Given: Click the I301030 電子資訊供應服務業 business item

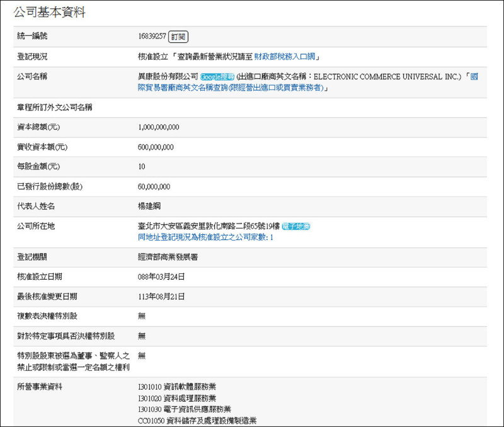Looking at the screenshot, I should click(x=184, y=409).
